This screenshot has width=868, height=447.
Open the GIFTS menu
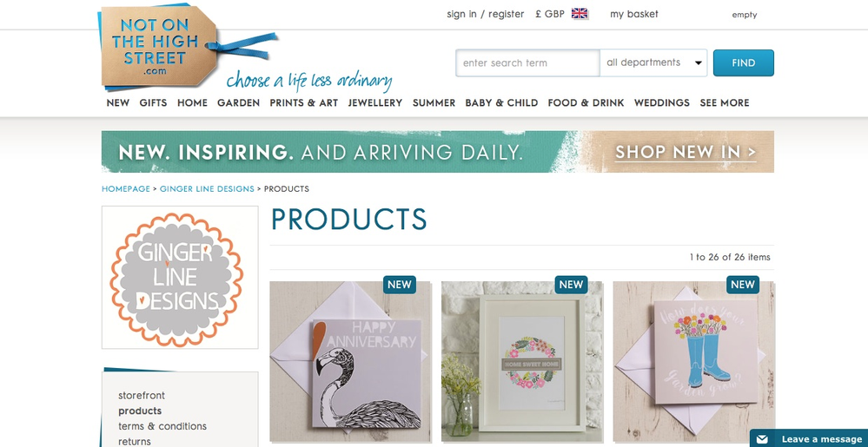(153, 103)
